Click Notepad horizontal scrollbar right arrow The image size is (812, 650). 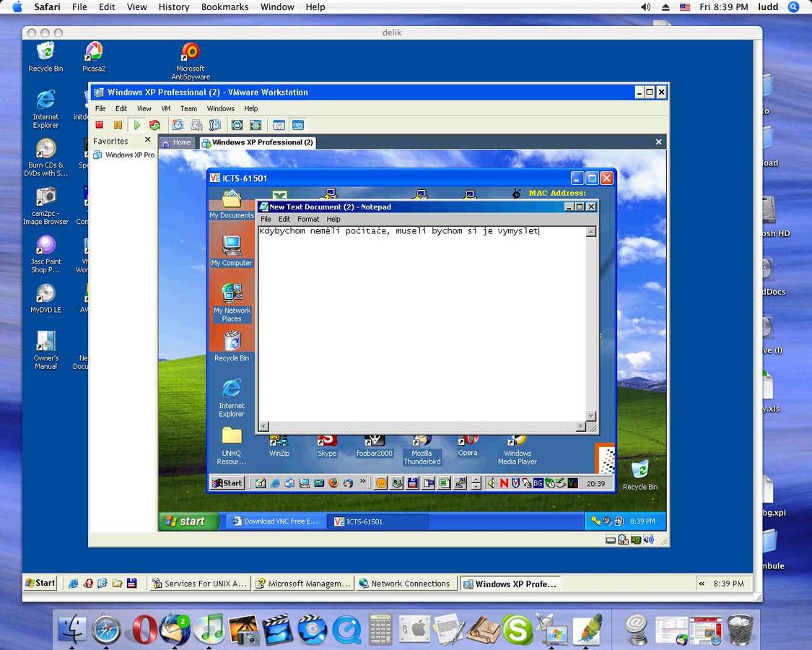click(581, 426)
